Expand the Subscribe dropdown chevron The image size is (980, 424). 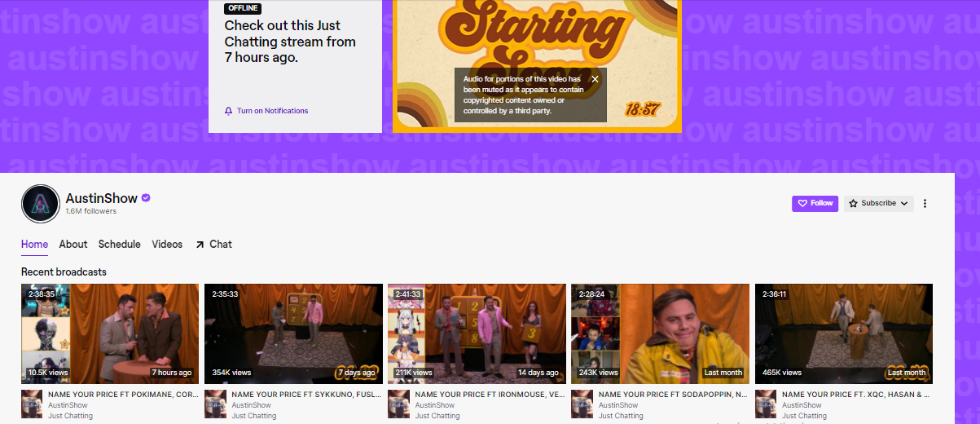point(904,203)
